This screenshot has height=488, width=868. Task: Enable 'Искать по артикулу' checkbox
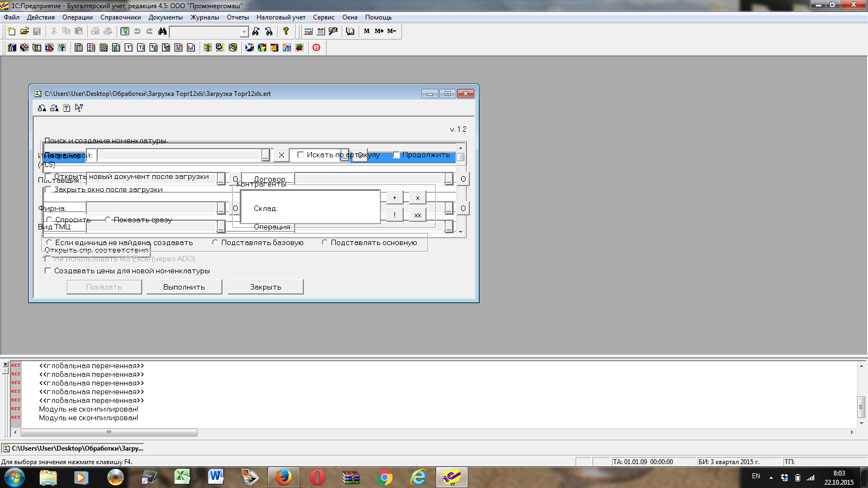(301, 155)
